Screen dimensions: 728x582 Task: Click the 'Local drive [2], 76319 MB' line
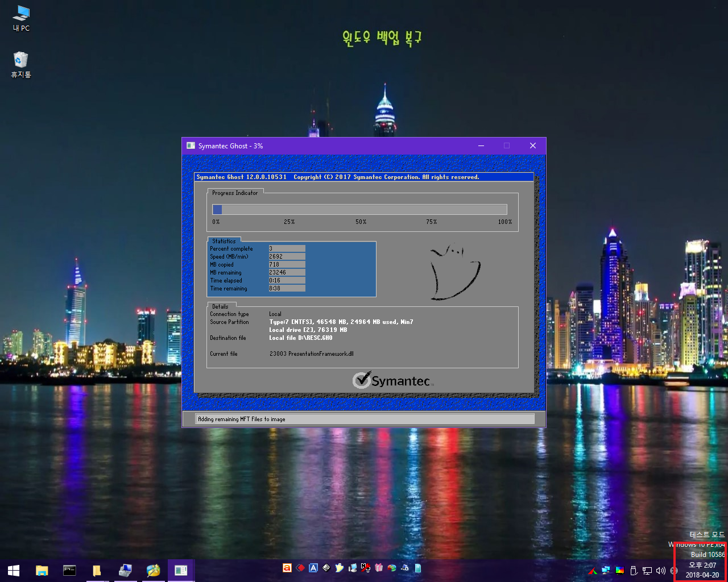pos(308,330)
